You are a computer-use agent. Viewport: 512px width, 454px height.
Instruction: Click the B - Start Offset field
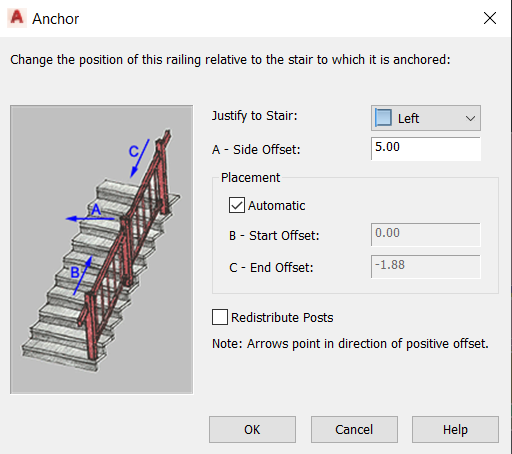[426, 235]
